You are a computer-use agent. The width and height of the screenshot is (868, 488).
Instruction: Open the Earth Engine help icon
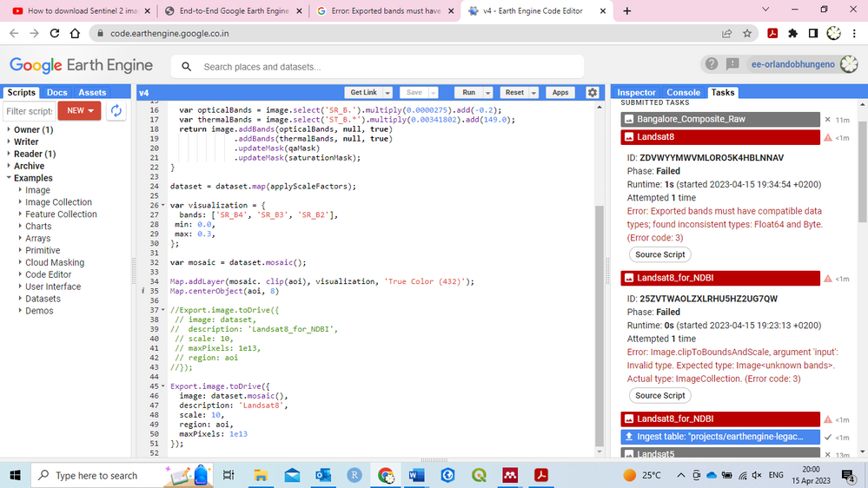point(712,64)
